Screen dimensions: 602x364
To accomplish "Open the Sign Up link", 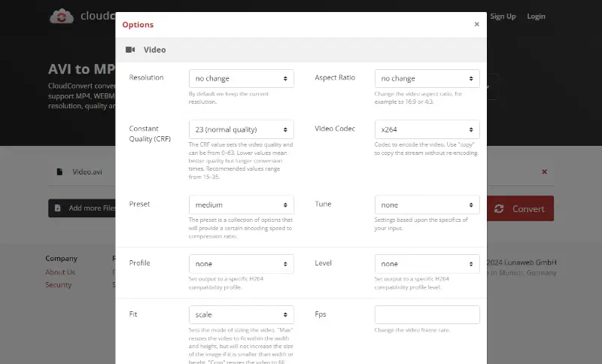I will pyautogui.click(x=503, y=16).
